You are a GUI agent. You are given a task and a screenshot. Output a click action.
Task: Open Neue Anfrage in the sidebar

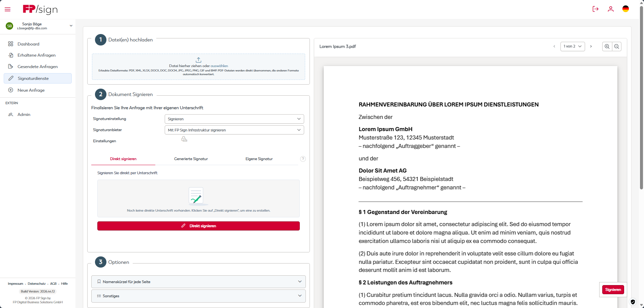38,90
